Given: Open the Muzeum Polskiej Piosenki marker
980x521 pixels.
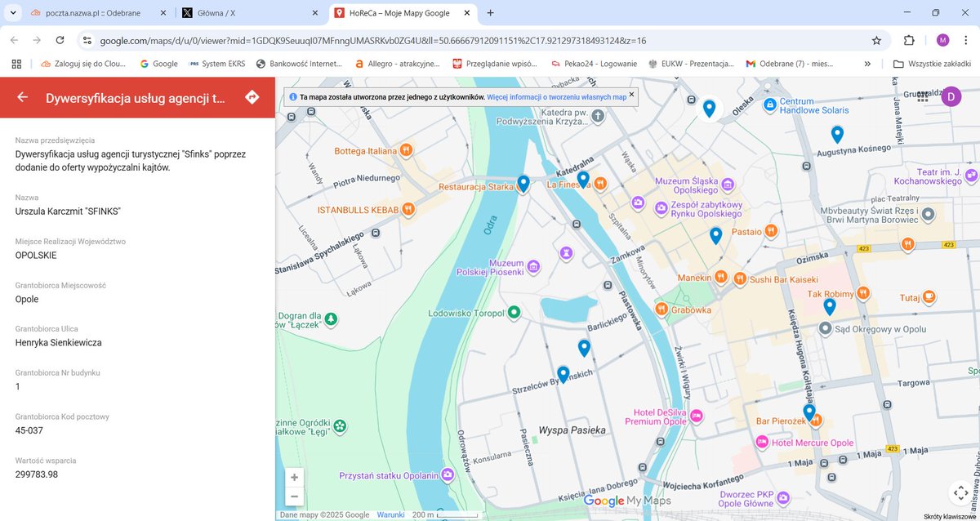Looking at the screenshot, I should click(x=535, y=265).
